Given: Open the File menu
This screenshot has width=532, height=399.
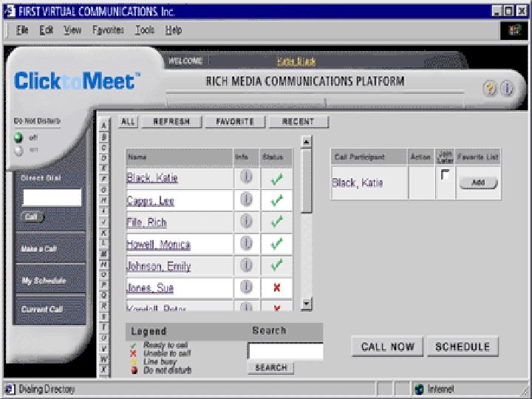Looking at the screenshot, I should click(22, 30).
